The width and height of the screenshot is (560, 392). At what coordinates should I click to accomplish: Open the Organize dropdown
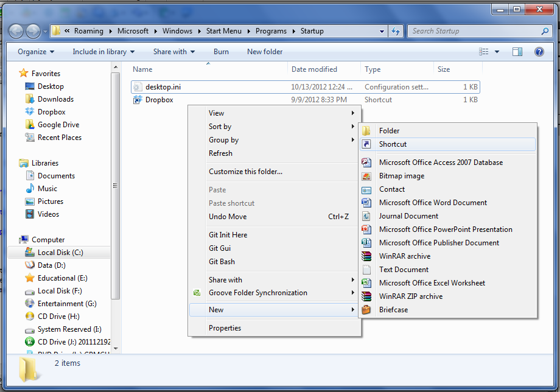(x=36, y=52)
